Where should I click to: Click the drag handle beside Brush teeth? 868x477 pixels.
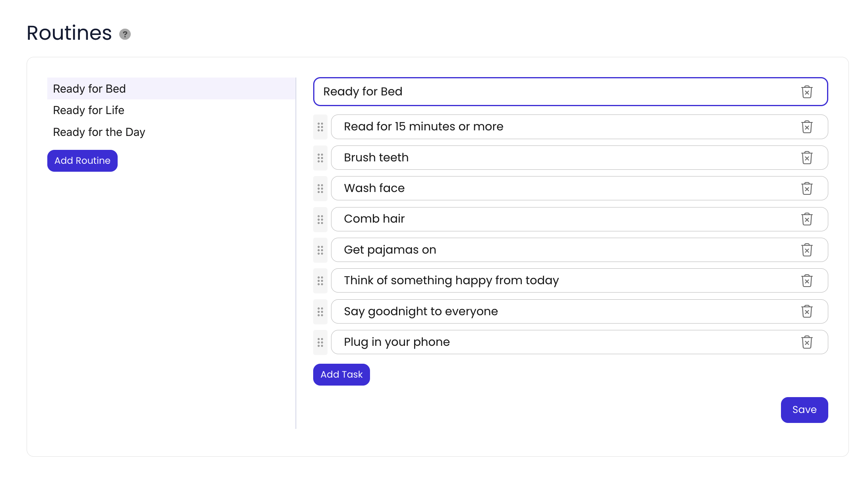320,158
